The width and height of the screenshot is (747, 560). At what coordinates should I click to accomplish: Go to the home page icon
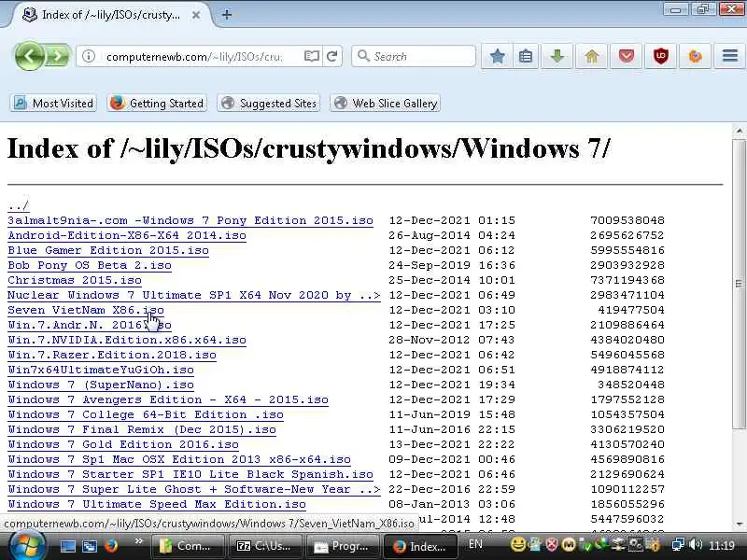tap(592, 56)
